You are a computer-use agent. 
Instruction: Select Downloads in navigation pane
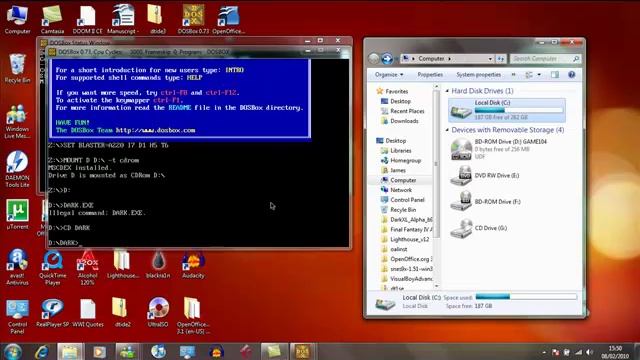click(404, 121)
